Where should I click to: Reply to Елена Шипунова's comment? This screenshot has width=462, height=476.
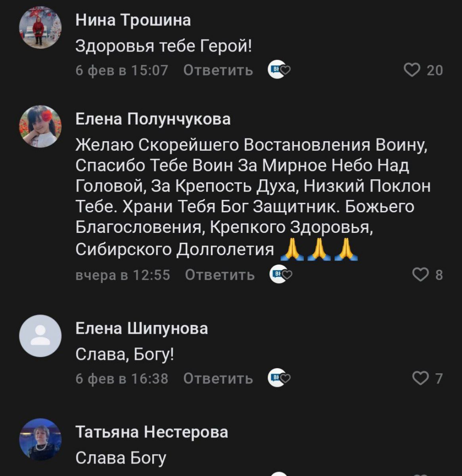[218, 378]
